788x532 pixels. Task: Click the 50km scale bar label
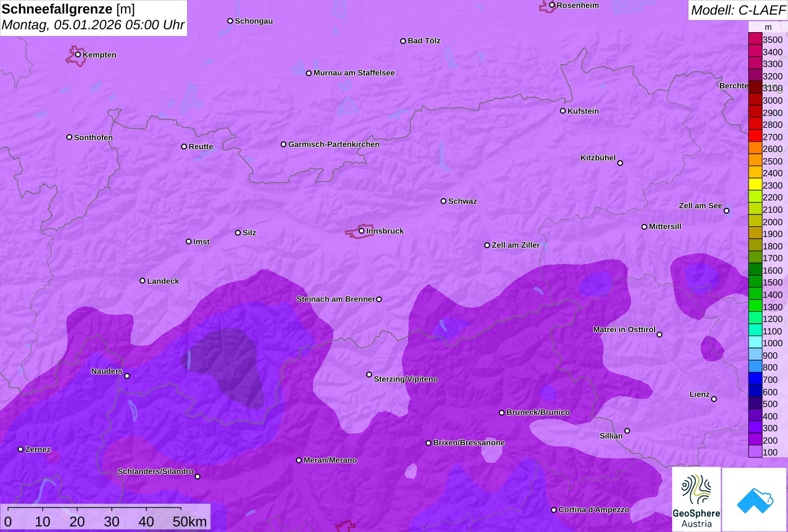pyautogui.click(x=190, y=521)
